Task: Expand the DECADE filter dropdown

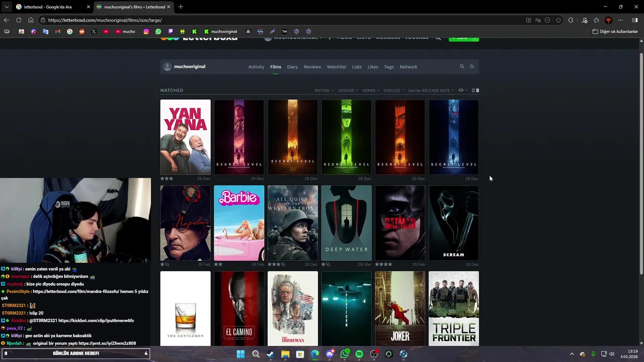Action: pyautogui.click(x=348, y=90)
